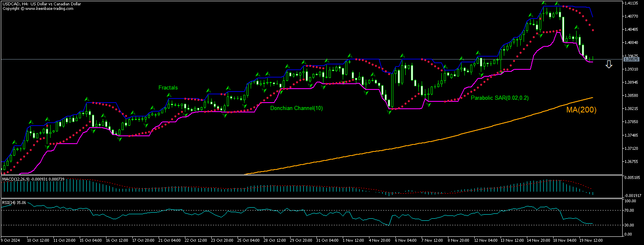The image size is (644, 245).
Task: Click the 'Donchian Channel(10)' text label
Action: click(x=296, y=108)
